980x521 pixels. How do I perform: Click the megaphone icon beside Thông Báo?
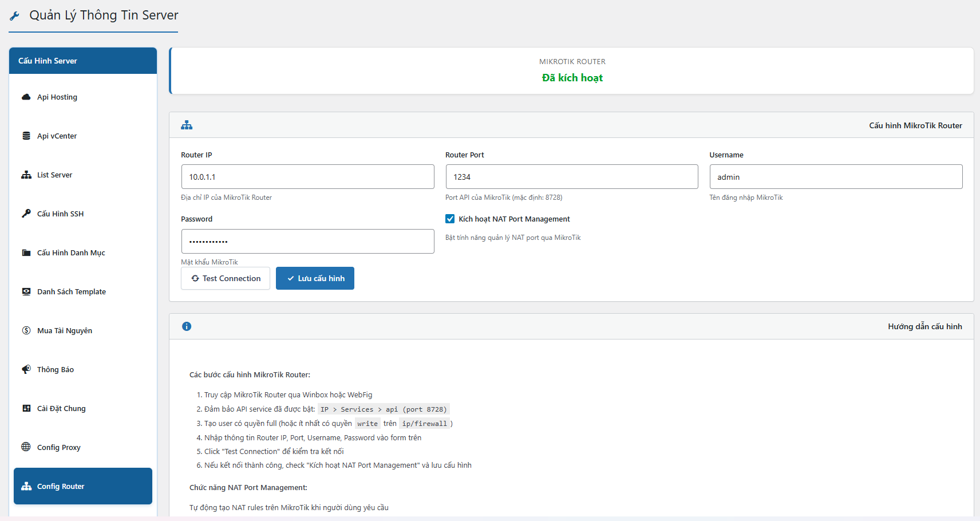click(26, 369)
